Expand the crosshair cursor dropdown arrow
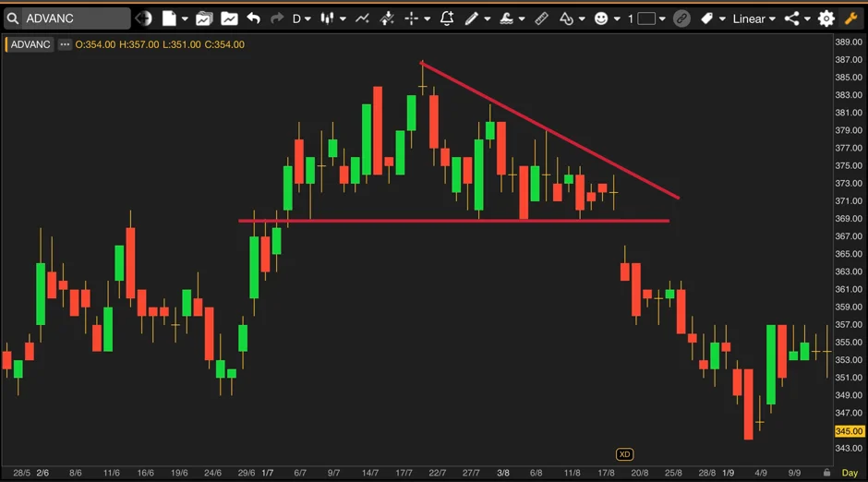 427,19
